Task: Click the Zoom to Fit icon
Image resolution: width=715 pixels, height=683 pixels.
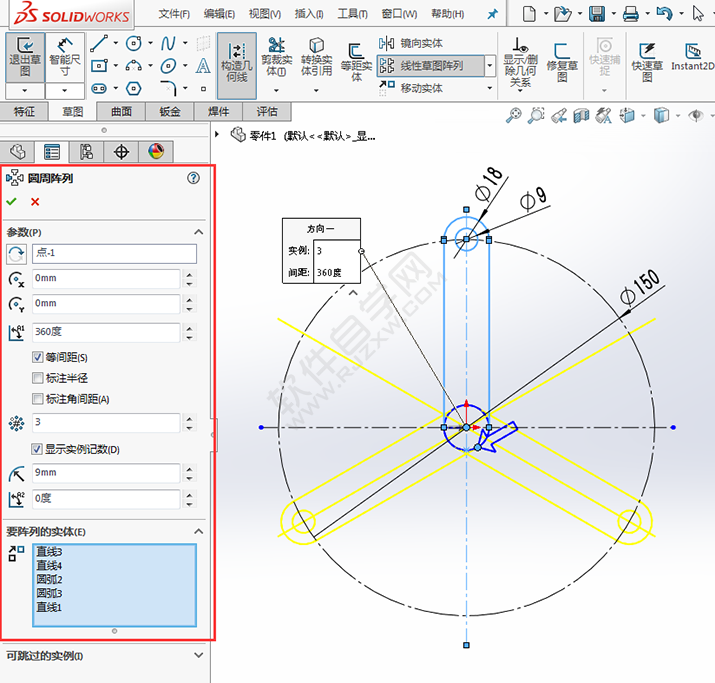Action: click(513, 115)
